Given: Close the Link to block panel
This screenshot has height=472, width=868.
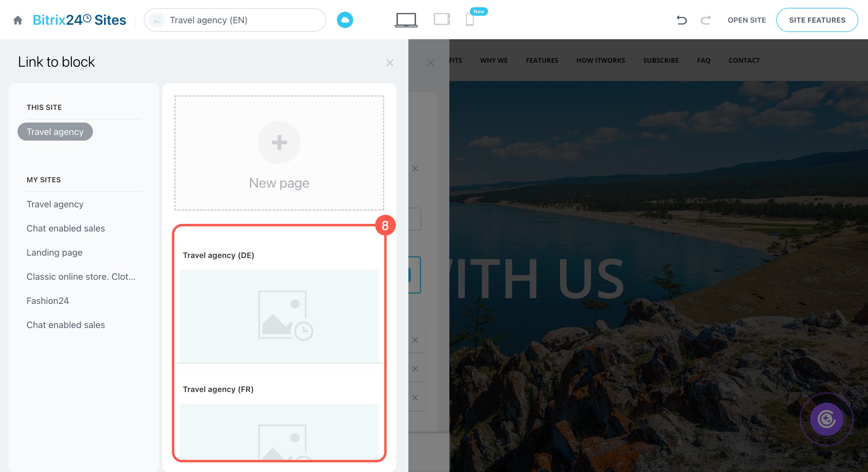Looking at the screenshot, I should [x=390, y=63].
